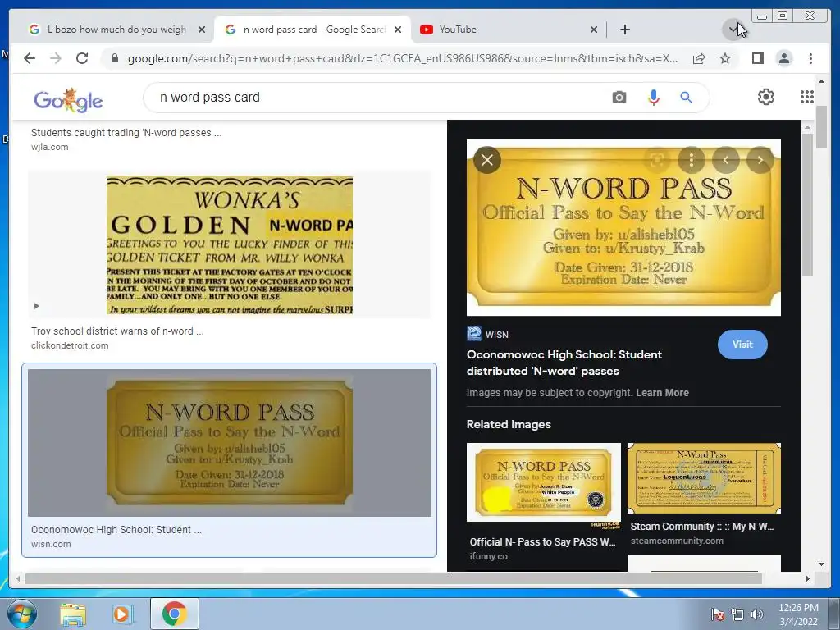Open the large preview image

[x=623, y=228]
